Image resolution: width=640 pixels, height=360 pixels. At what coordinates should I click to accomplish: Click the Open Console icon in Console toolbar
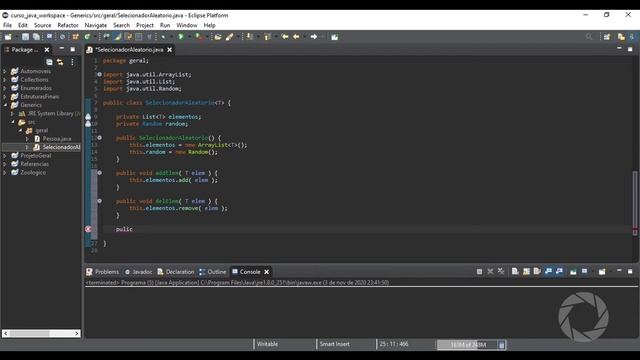click(x=602, y=271)
